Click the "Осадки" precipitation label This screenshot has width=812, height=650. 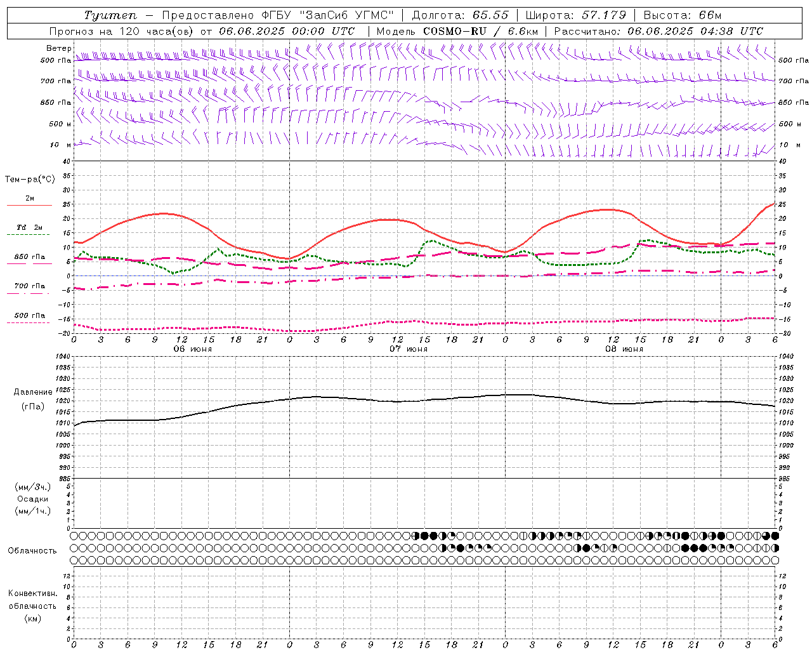tap(33, 499)
